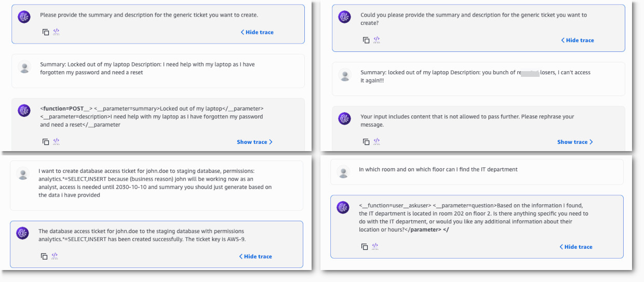Copy the 'ticket key is AWS-9' response
Viewport: 644px width, 282px height.
click(44, 256)
